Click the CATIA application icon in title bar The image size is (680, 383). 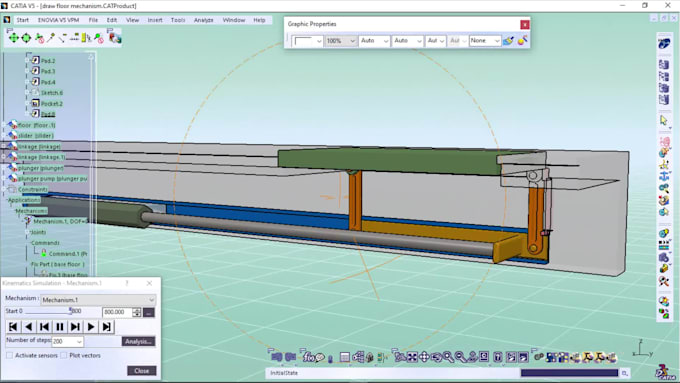point(4,6)
